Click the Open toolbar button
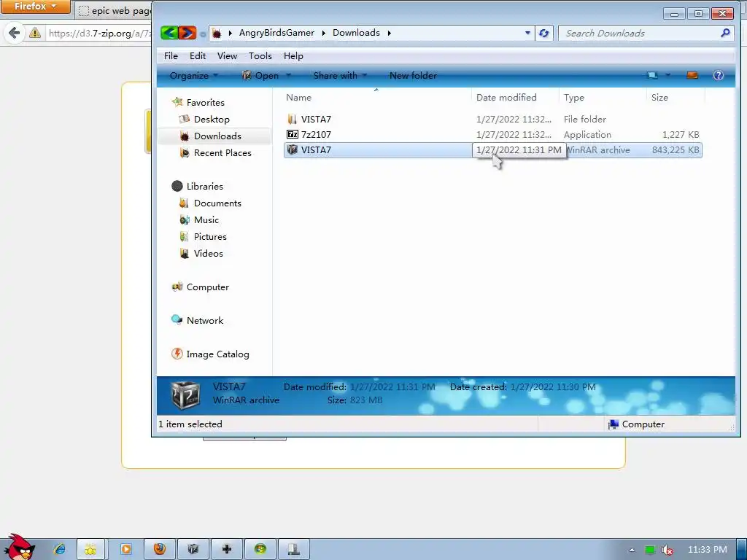This screenshot has width=747, height=560. tap(260, 76)
